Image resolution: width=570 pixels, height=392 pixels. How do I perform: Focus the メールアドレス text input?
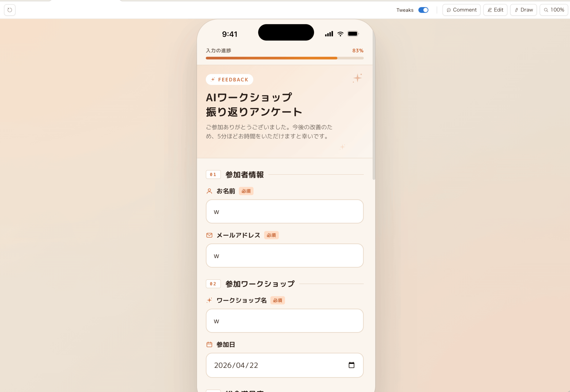(x=285, y=256)
